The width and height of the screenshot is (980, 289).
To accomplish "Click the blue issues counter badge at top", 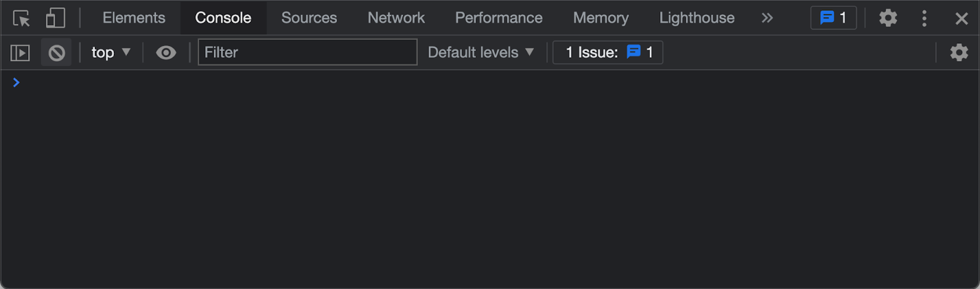I will (834, 18).
